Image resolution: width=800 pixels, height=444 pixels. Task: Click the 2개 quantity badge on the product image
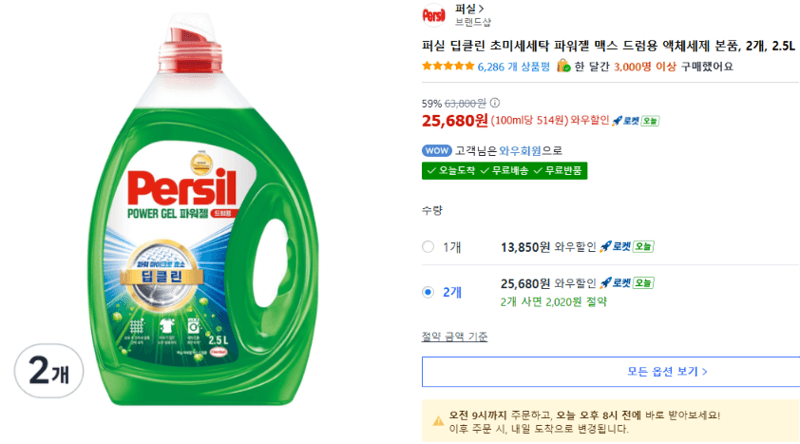[x=49, y=371]
